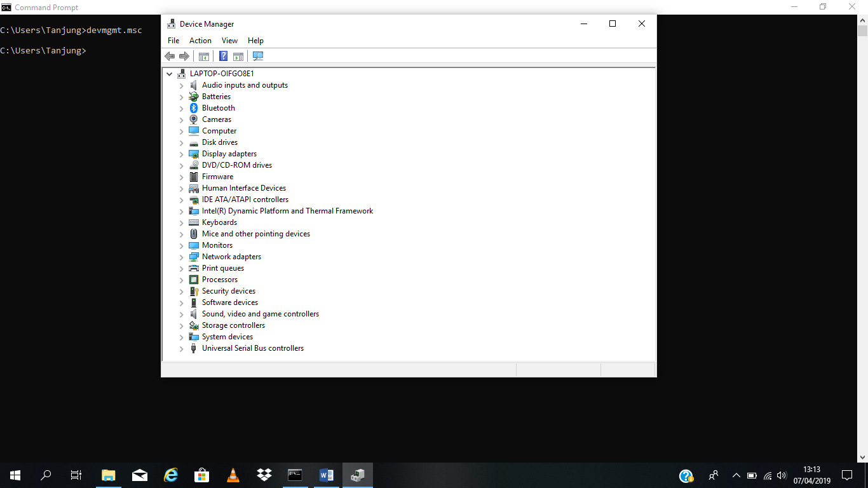Open the Action menu

click(200, 40)
